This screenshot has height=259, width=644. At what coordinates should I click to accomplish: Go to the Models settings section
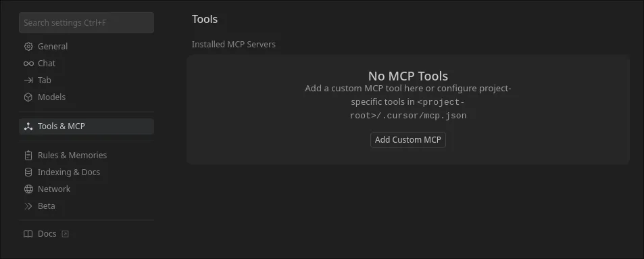(86, 97)
